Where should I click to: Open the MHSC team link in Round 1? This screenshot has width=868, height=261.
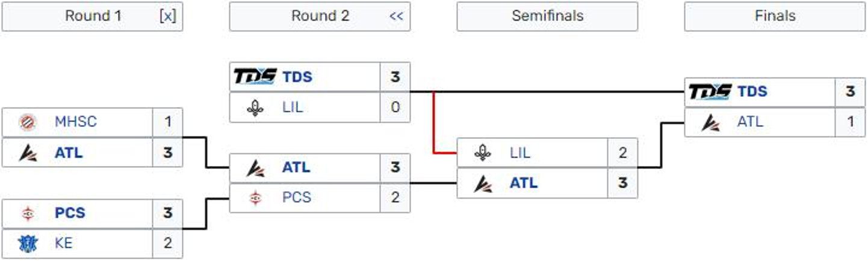click(x=75, y=122)
